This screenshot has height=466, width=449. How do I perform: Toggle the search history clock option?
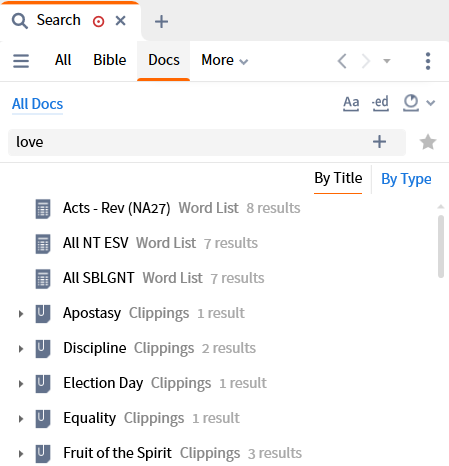coord(411,103)
